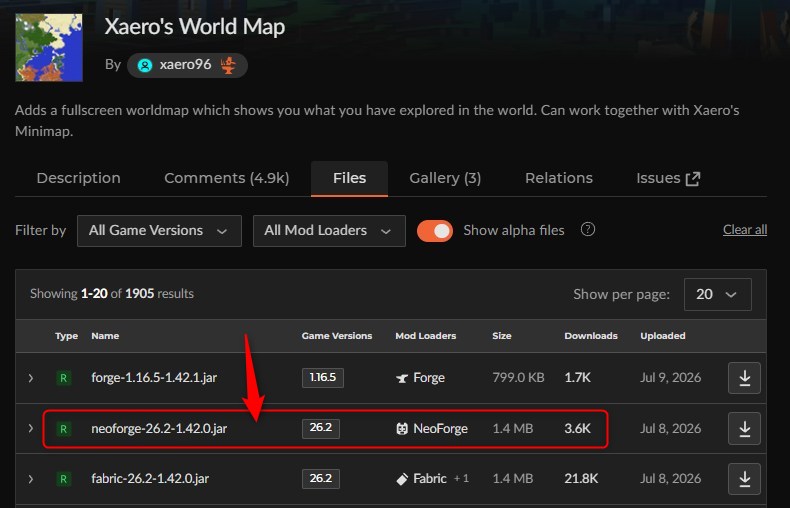
Task: Click the +1 extra loaders indicator
Action: [x=461, y=478]
